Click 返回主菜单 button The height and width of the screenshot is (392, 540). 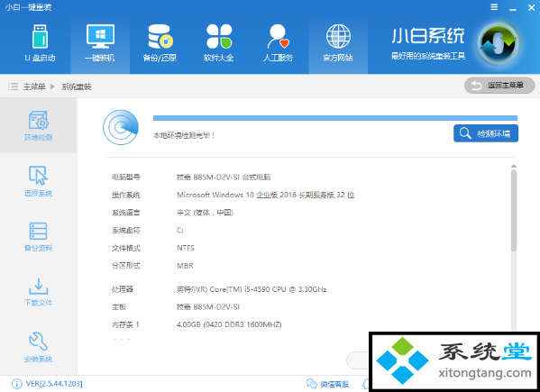tap(499, 86)
